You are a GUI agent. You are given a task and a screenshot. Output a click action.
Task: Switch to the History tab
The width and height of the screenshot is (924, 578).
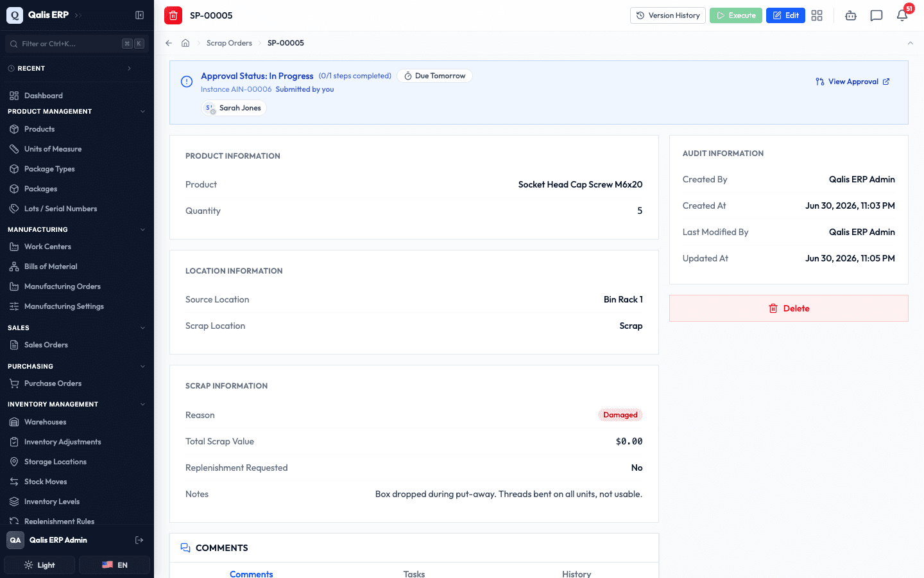click(576, 574)
